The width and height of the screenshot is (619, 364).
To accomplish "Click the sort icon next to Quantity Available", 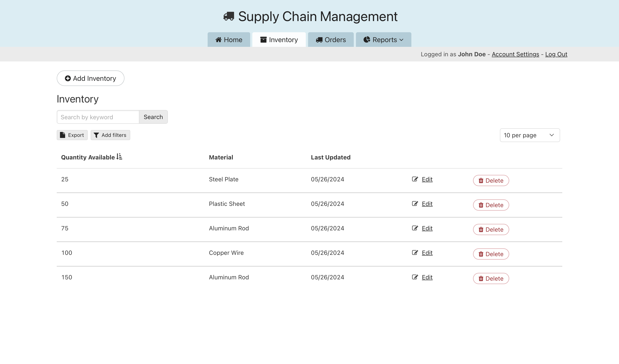I will [119, 157].
